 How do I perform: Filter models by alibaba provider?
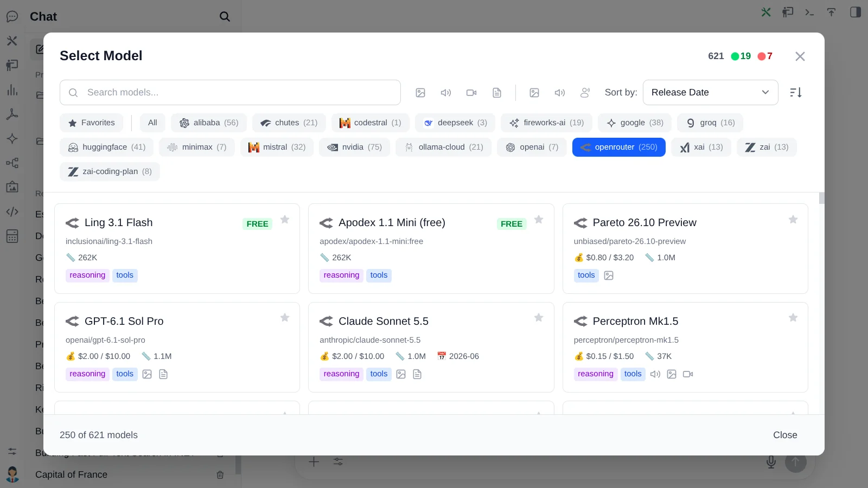209,123
